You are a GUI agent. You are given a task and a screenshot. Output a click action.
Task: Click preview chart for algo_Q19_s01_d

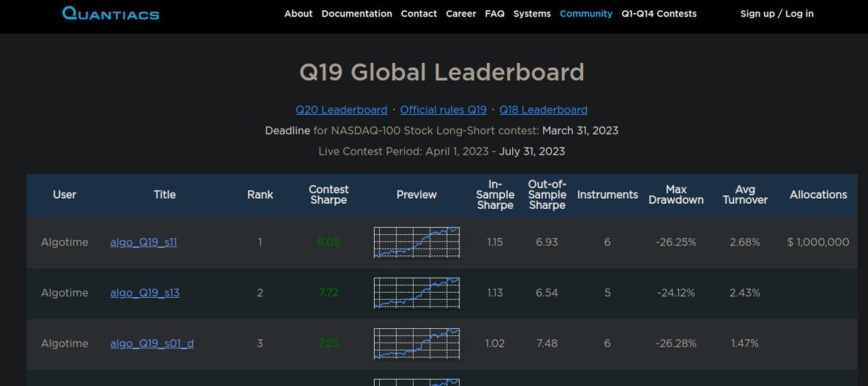click(x=417, y=343)
